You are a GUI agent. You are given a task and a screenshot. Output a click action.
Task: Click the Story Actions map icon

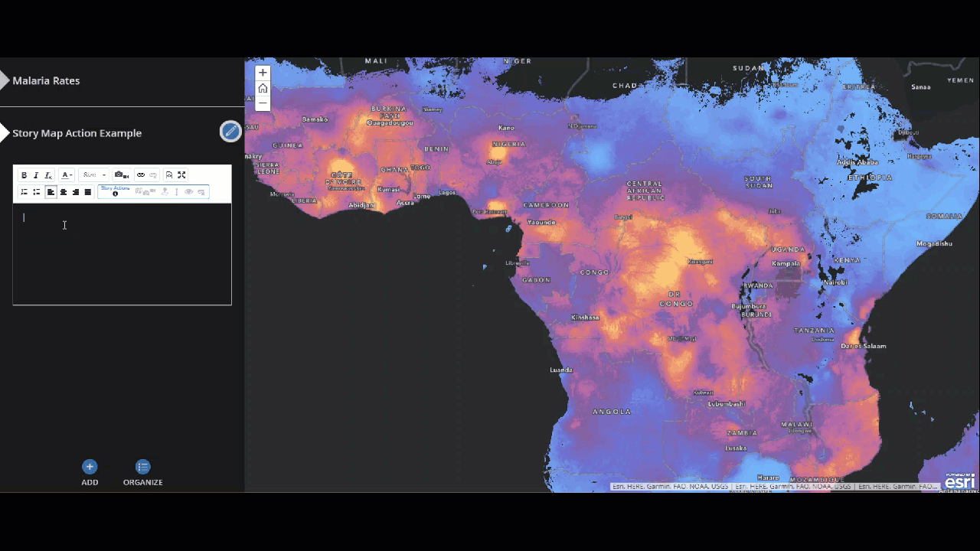point(139,191)
